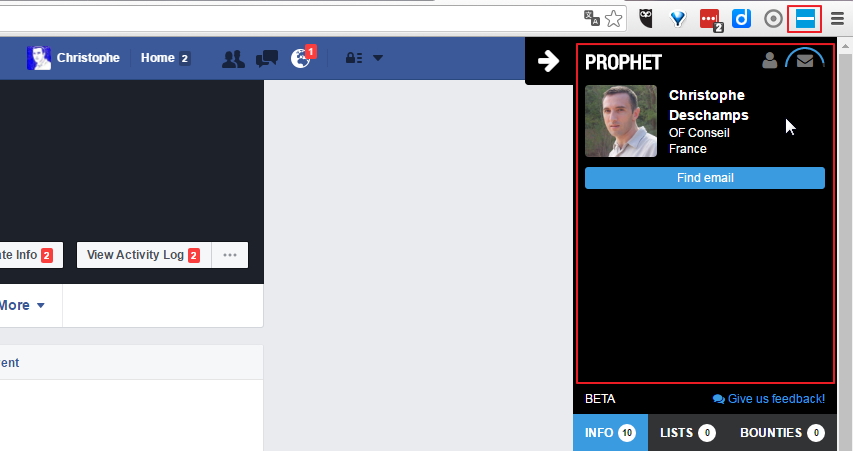Switch to the INFO tab
The width and height of the screenshot is (853, 451).
[x=610, y=433]
